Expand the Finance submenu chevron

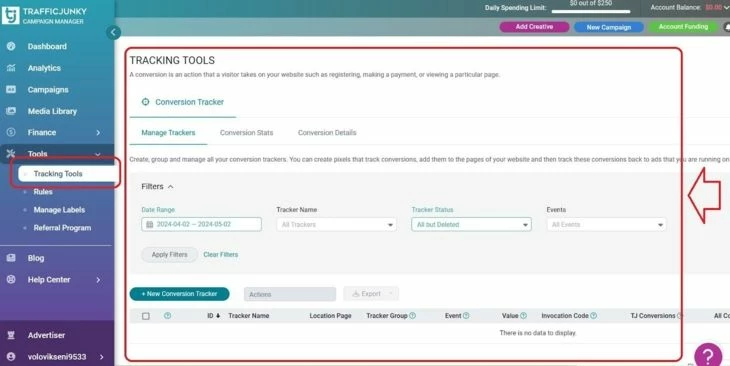pos(98,133)
